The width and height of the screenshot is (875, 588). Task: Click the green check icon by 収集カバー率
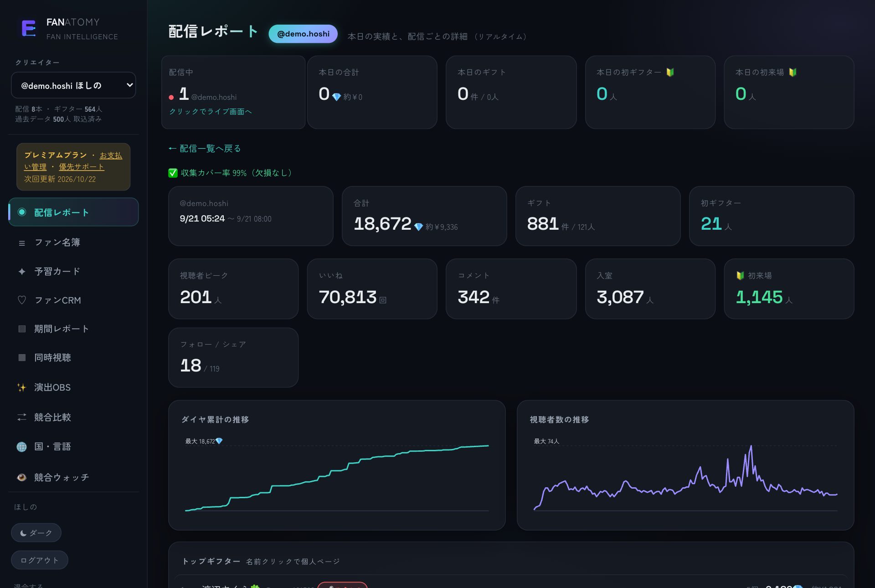[x=173, y=173]
